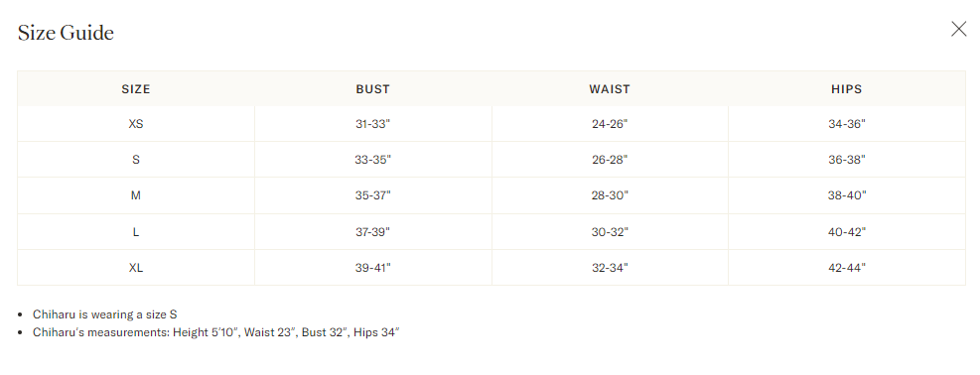Image resolution: width=980 pixels, height=375 pixels.
Task: Click the S size row label
Action: [136, 160]
